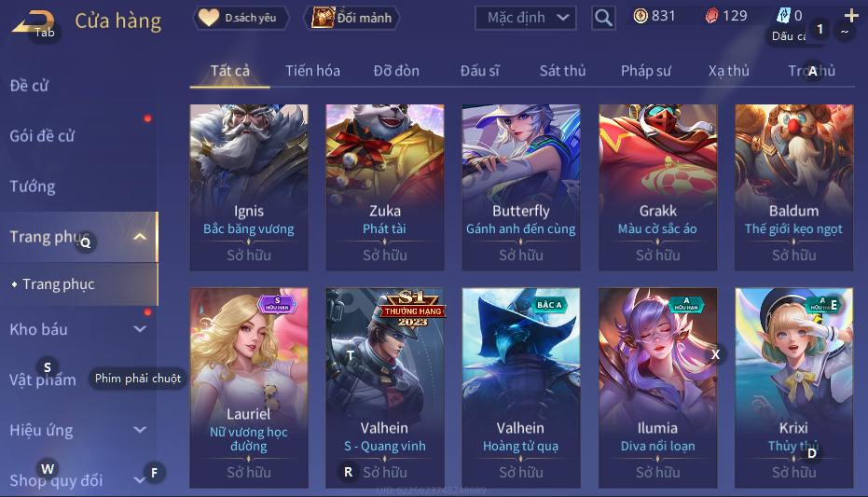Screen dimensions: 868x497
Task: Click the plus icon to add currency
Action: click(851, 15)
